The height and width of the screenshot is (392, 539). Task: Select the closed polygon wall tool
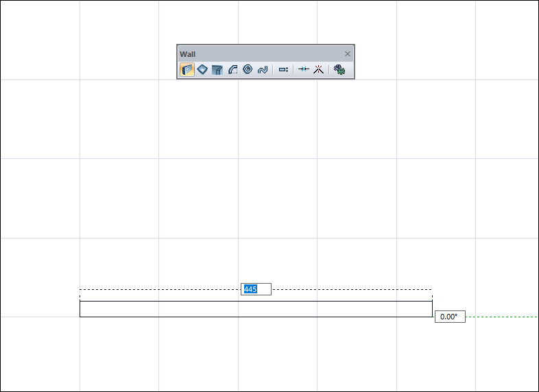click(x=202, y=69)
